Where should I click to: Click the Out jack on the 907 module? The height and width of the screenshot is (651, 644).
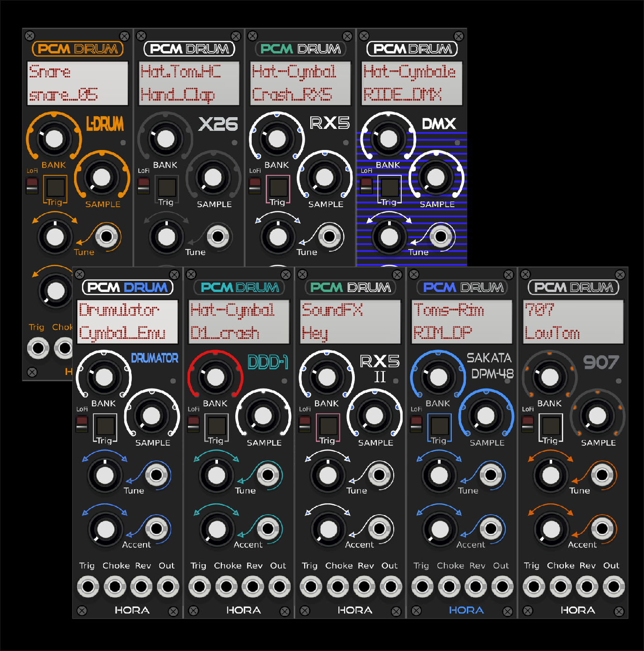[614, 586]
